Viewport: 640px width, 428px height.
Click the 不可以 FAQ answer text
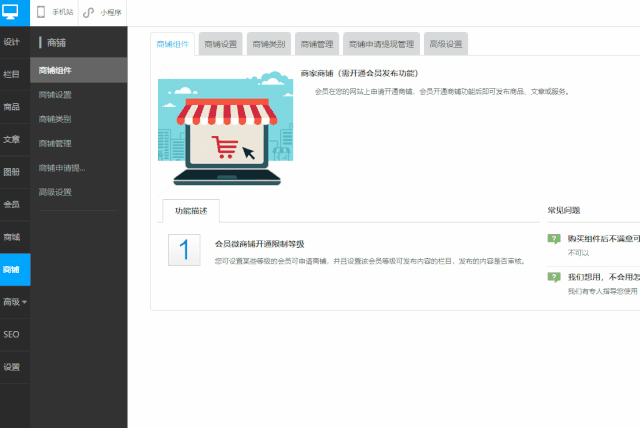[578, 253]
